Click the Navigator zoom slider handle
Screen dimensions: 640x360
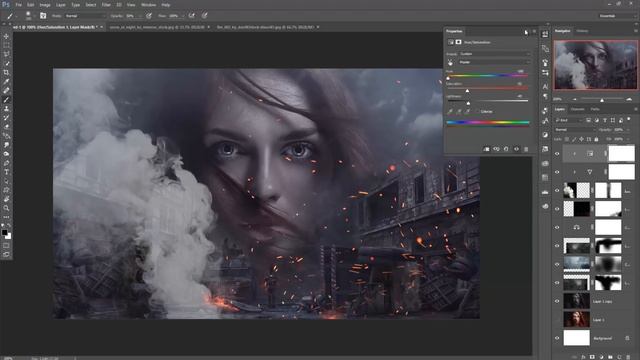602,100
